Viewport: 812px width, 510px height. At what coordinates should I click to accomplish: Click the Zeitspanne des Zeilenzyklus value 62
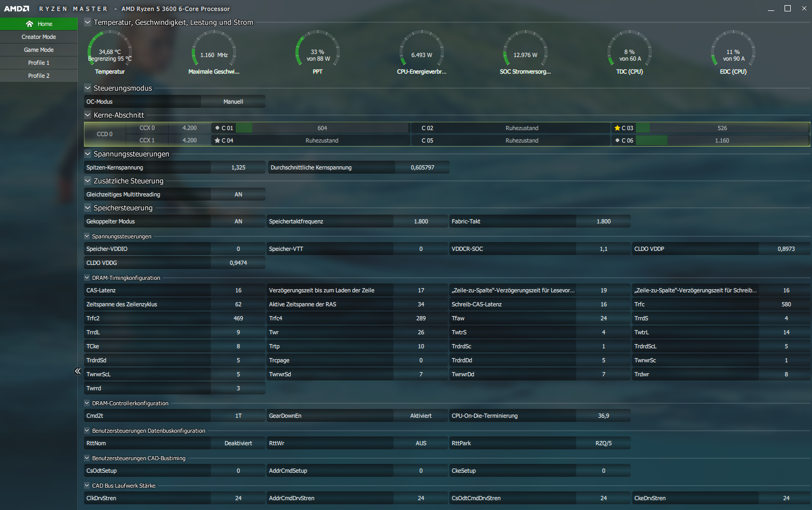238,304
